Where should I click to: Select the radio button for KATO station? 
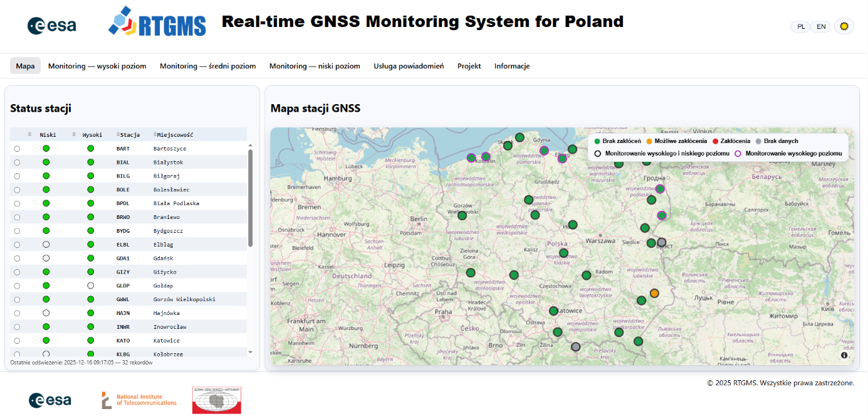click(x=17, y=341)
